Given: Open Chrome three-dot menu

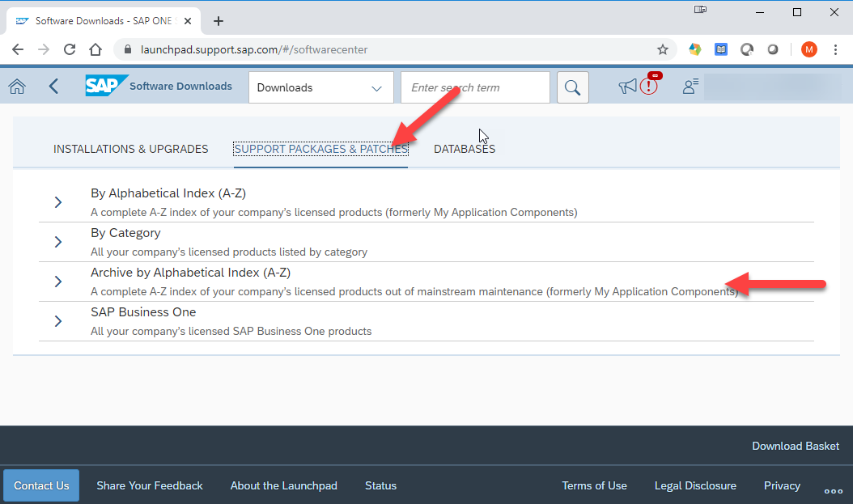Looking at the screenshot, I should (835, 49).
